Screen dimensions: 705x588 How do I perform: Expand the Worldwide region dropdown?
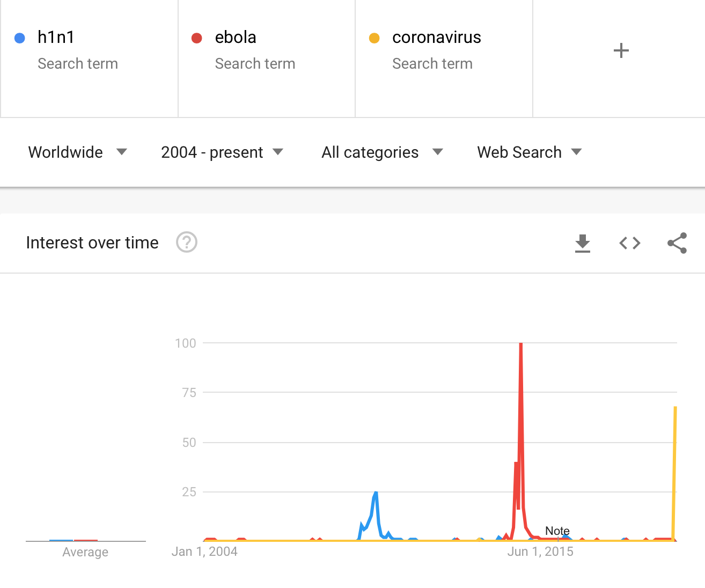click(77, 152)
